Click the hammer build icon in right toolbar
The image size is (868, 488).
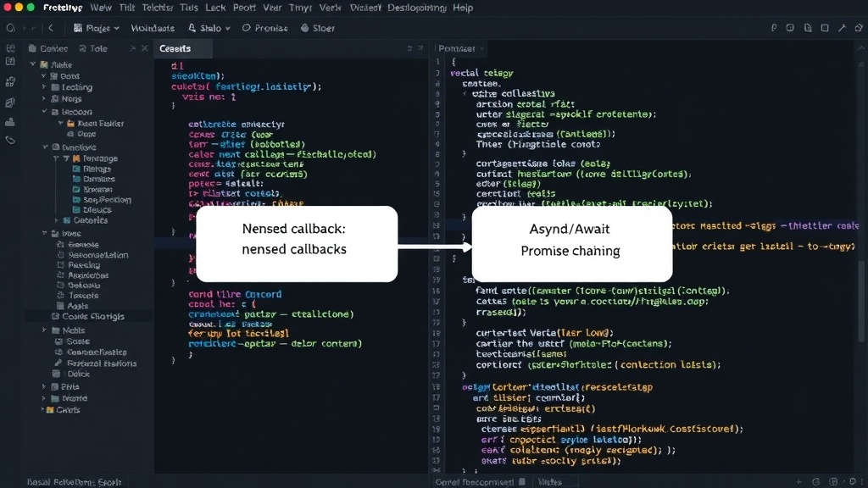tap(842, 28)
